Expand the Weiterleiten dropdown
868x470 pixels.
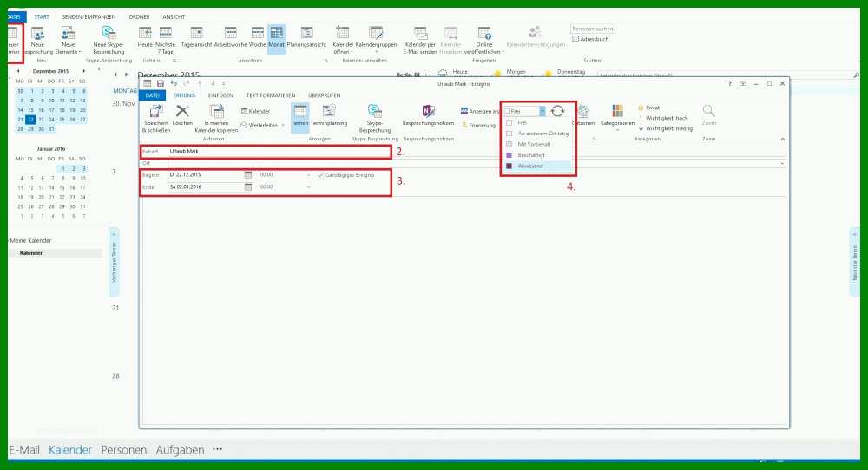[283, 126]
